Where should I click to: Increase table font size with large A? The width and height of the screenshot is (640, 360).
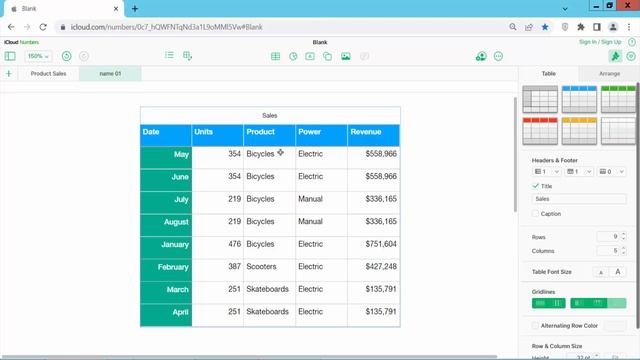(618, 272)
